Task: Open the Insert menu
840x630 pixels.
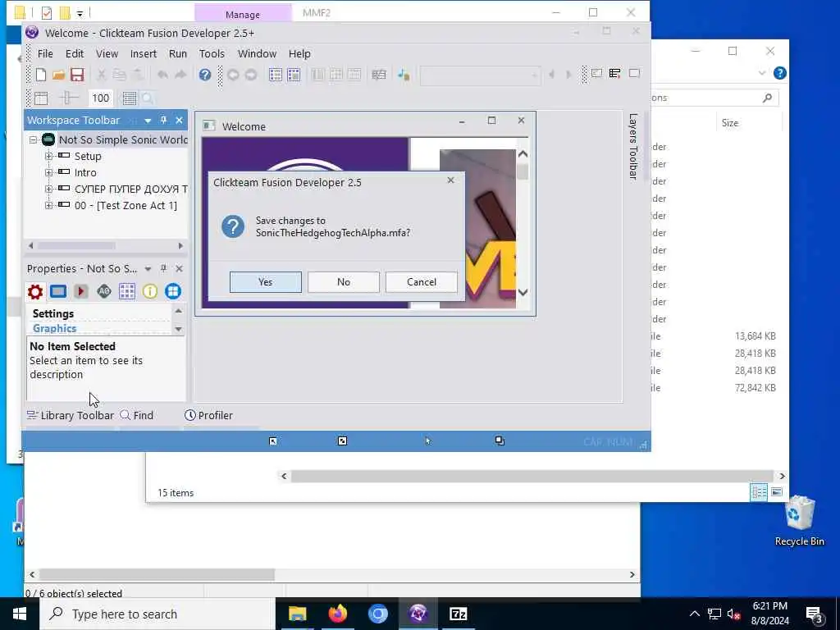Action: pos(144,53)
